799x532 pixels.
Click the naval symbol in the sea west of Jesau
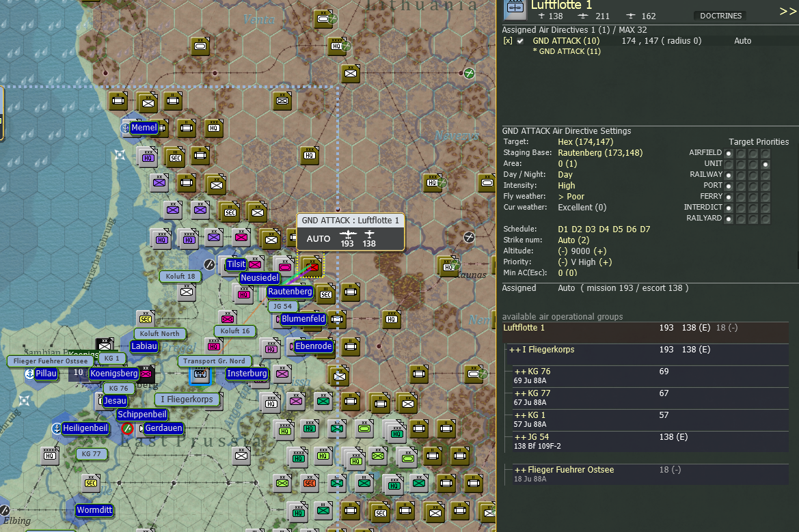24,401
